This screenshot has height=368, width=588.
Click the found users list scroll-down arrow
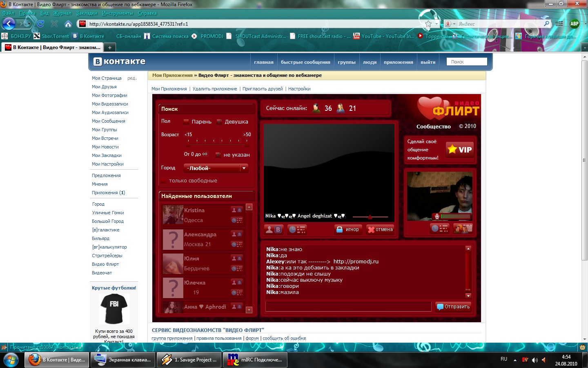coord(249,310)
